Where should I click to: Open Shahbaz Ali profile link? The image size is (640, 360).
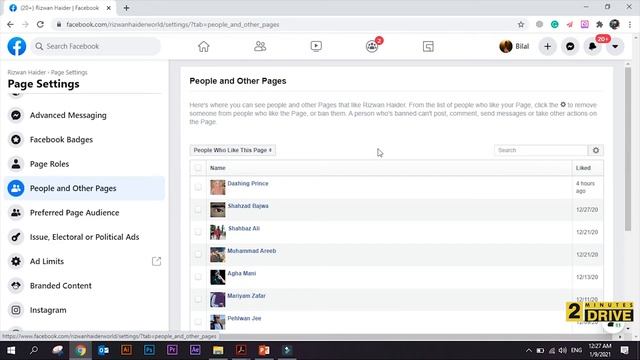244,229
